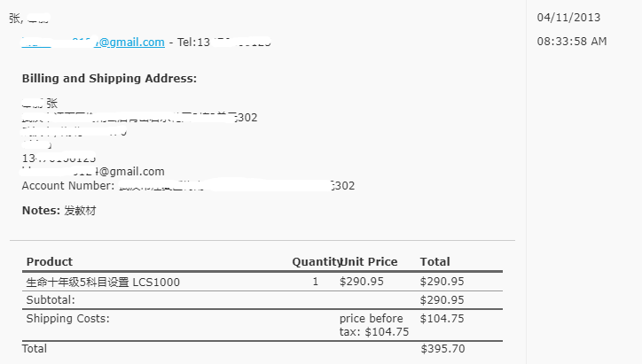This screenshot has height=364, width=642.
Task: Click the Billing and Shipping Address heading
Action: (x=109, y=79)
